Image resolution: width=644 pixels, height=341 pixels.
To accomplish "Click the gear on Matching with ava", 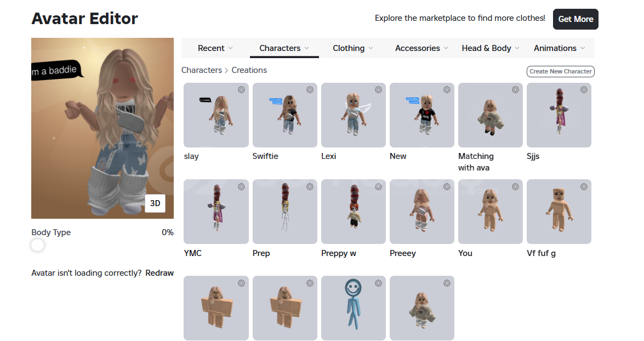I will 515,90.
